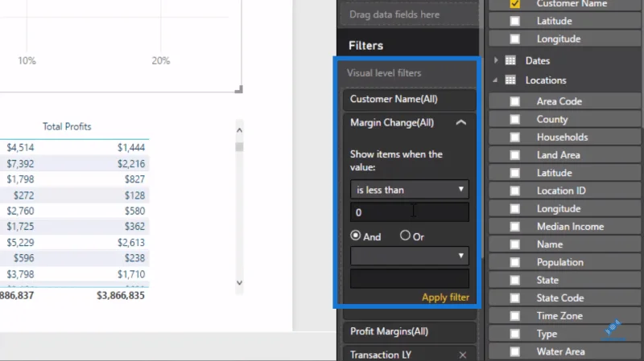The width and height of the screenshot is (644, 361).
Task: Click the empty second filter value input
Action: 410,278
